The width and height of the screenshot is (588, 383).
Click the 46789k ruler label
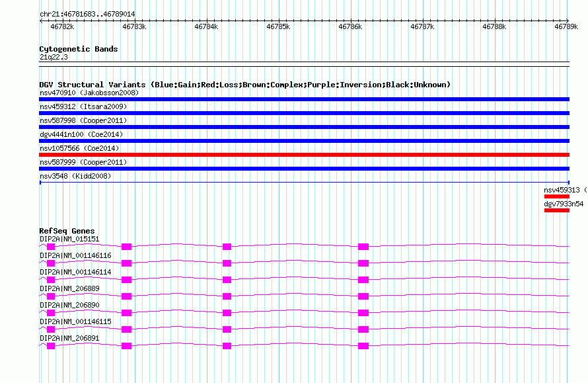pos(566,26)
